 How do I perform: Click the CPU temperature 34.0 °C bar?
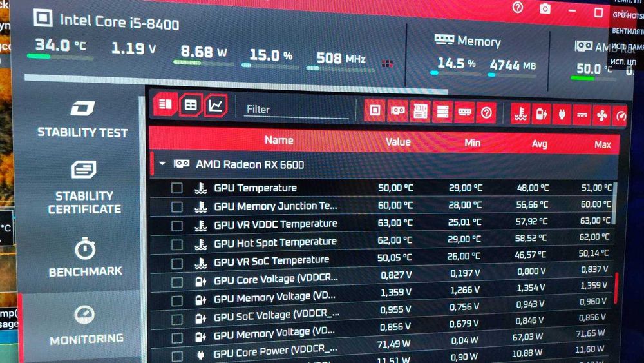coord(60,57)
